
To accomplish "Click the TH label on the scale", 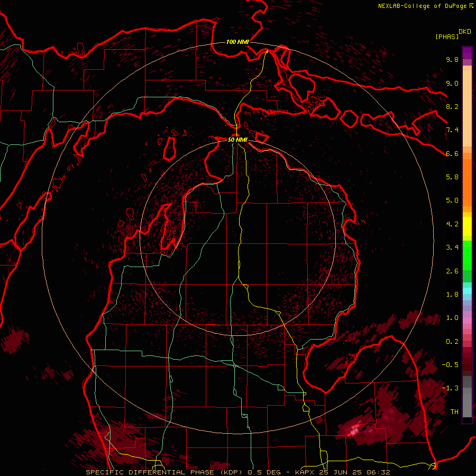I will point(454,412).
